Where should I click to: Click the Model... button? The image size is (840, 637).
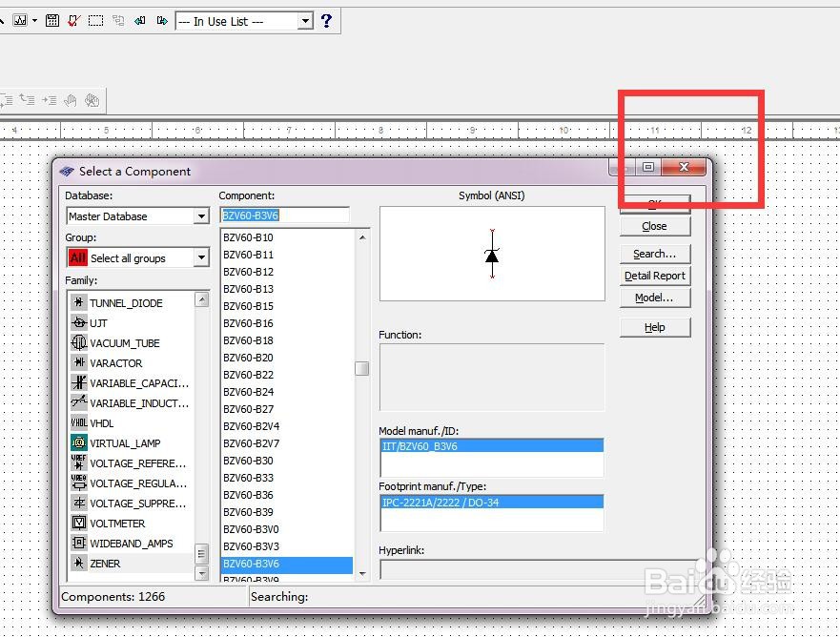(x=655, y=298)
